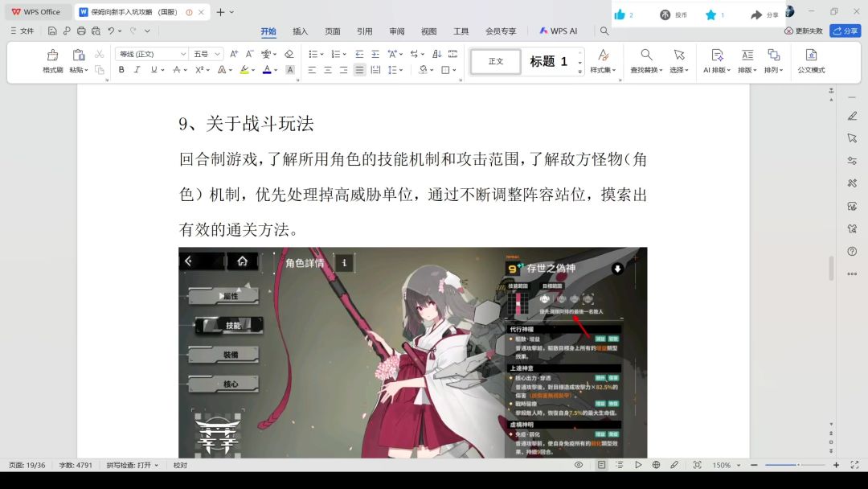
Task: Open the font name dropdown 等线 (正文)
Action: pyautogui.click(x=151, y=54)
